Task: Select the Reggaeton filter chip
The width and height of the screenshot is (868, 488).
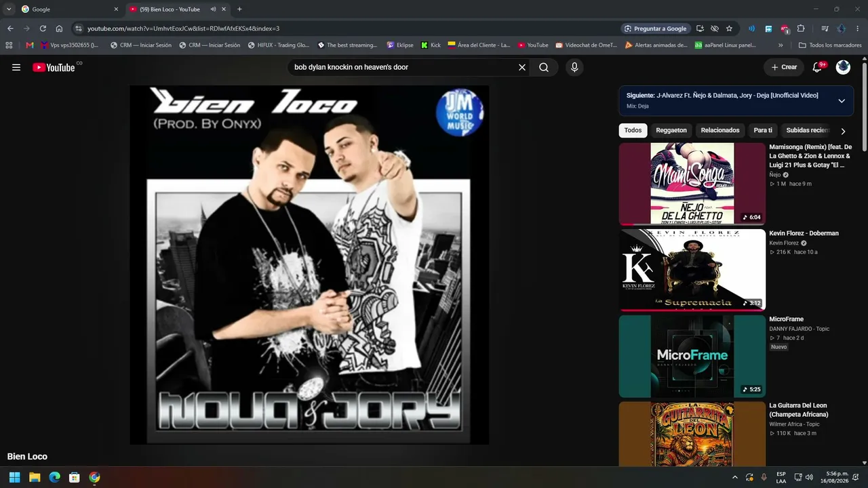Action: tap(671, 130)
